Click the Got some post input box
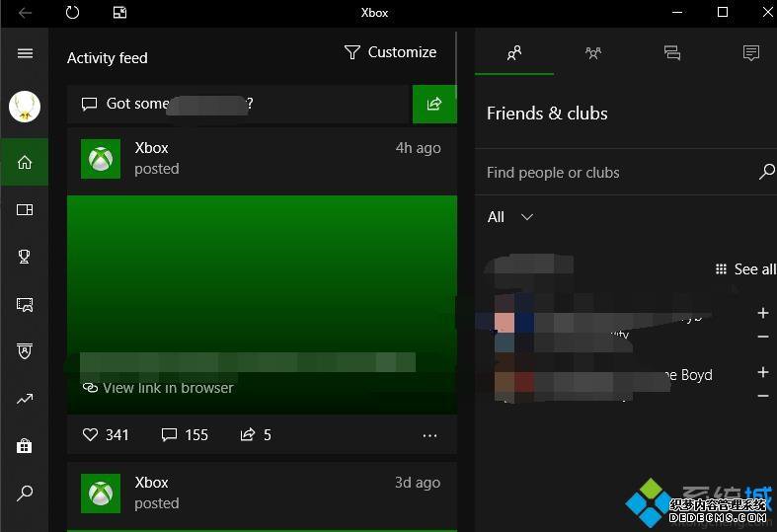This screenshot has width=777, height=532. click(240, 104)
